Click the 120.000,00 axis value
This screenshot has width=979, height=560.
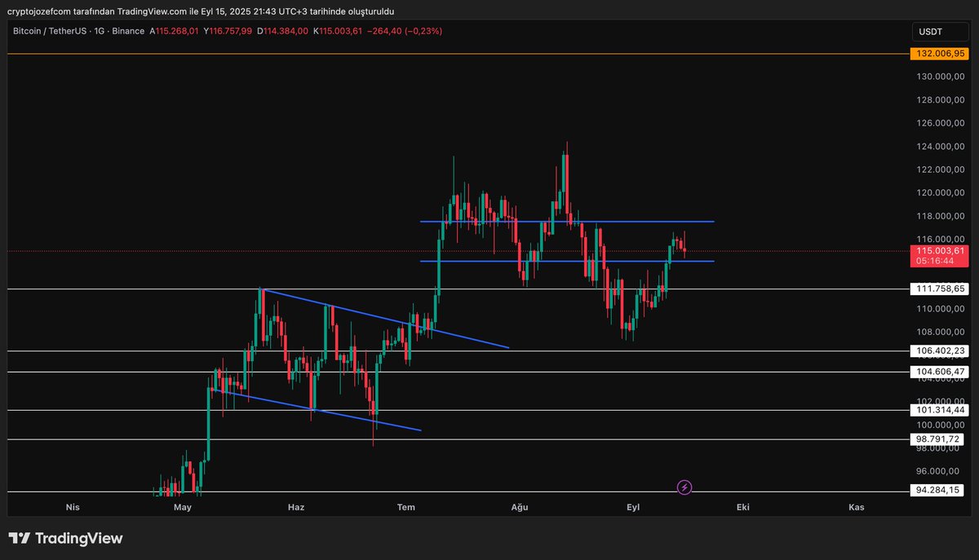940,193
